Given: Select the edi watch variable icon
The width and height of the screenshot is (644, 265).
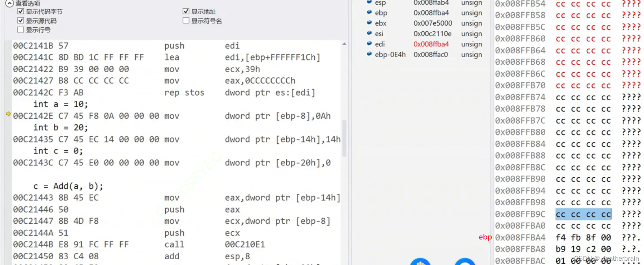Looking at the screenshot, I should pyautogui.click(x=369, y=44).
